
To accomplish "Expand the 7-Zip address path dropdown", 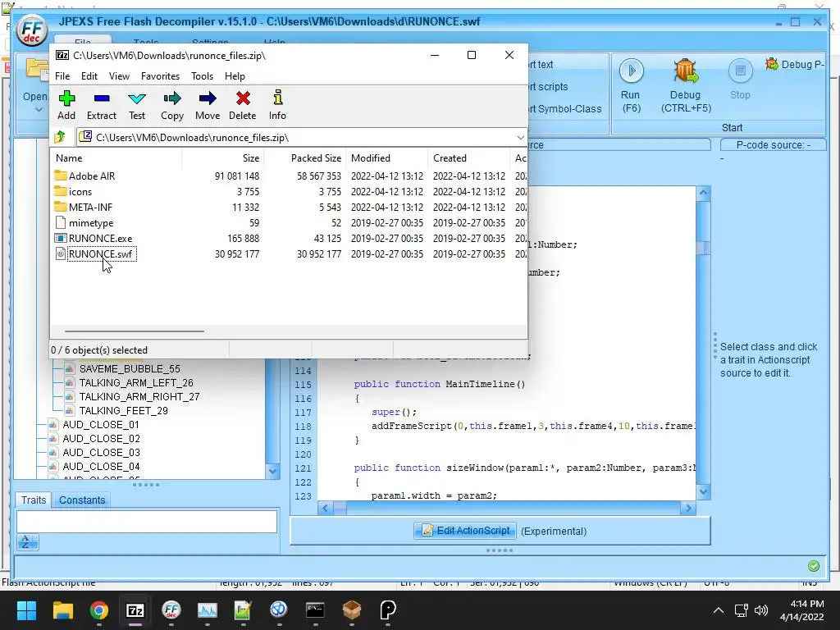I will point(521,138).
